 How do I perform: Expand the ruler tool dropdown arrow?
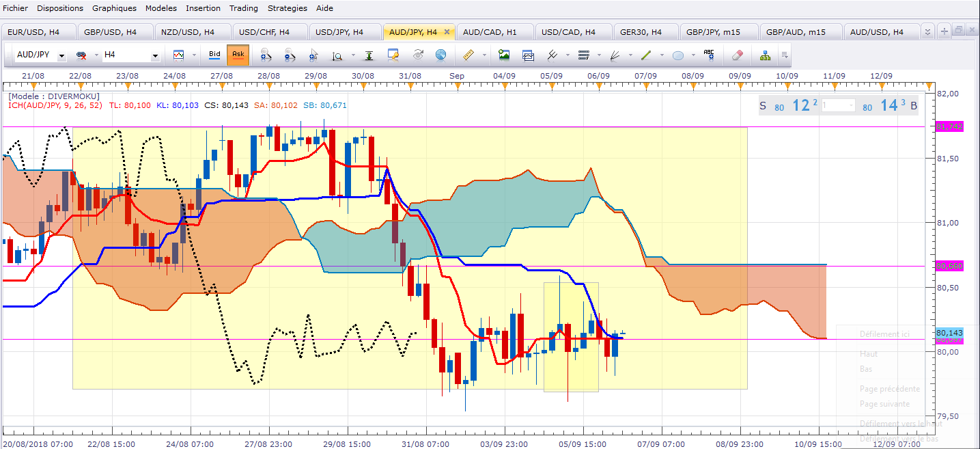click(484, 55)
